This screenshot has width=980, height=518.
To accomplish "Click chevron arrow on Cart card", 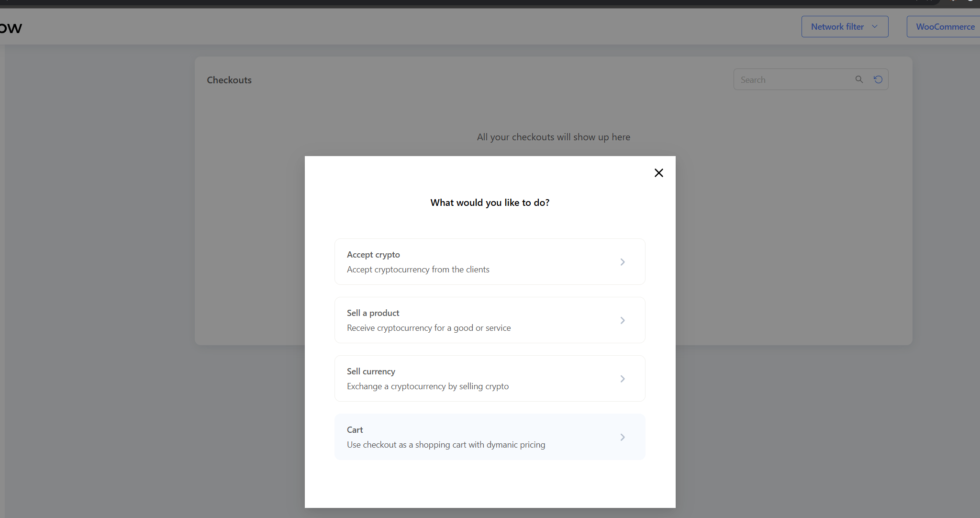I will (623, 437).
